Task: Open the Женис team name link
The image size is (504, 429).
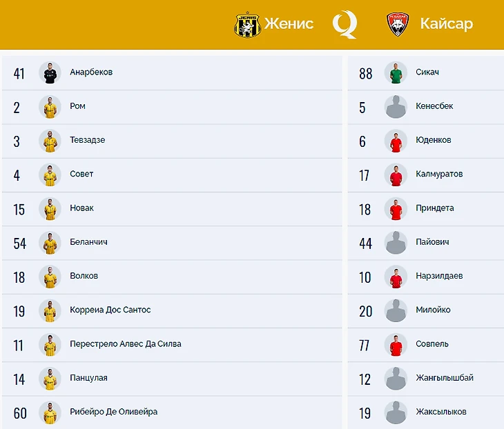Action: point(289,23)
